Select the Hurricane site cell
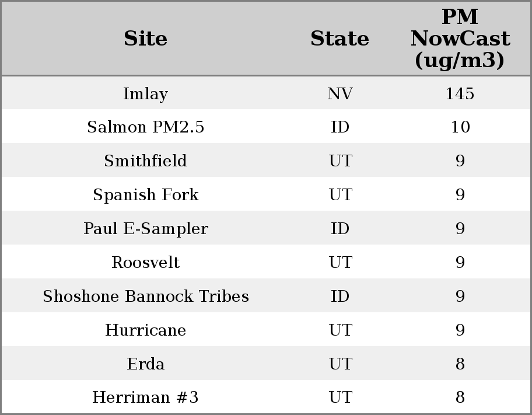This screenshot has width=532, height=415. [x=146, y=330]
